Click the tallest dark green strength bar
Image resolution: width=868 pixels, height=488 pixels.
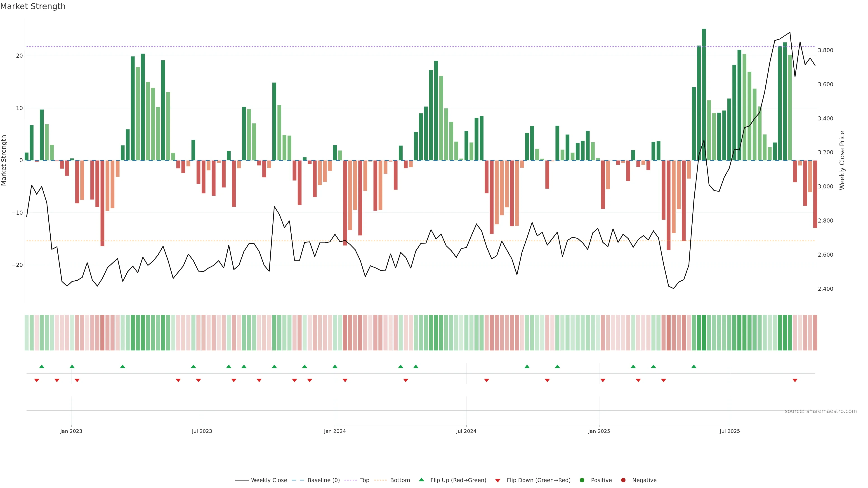pyautogui.click(x=704, y=94)
